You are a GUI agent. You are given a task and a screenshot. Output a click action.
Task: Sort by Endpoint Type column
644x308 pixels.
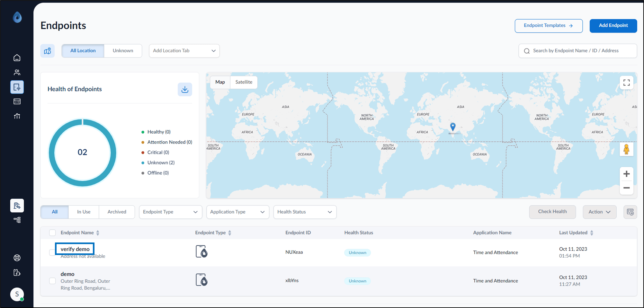pyautogui.click(x=230, y=233)
